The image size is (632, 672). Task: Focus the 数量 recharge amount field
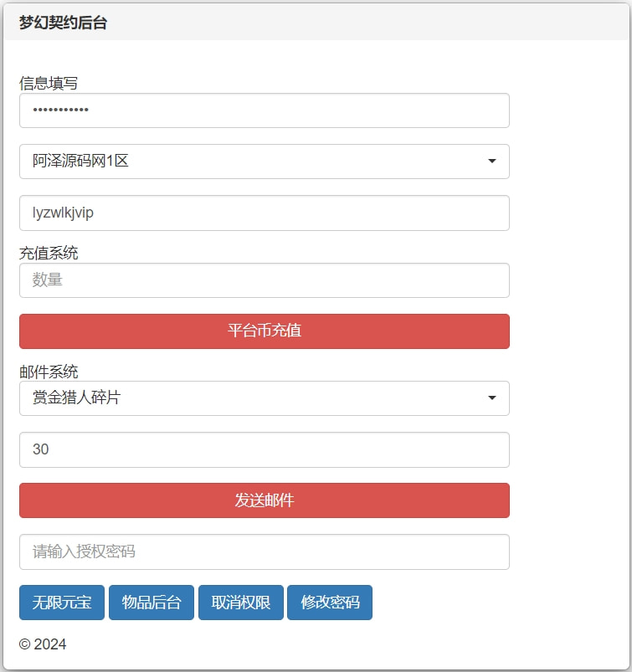pyautogui.click(x=264, y=280)
